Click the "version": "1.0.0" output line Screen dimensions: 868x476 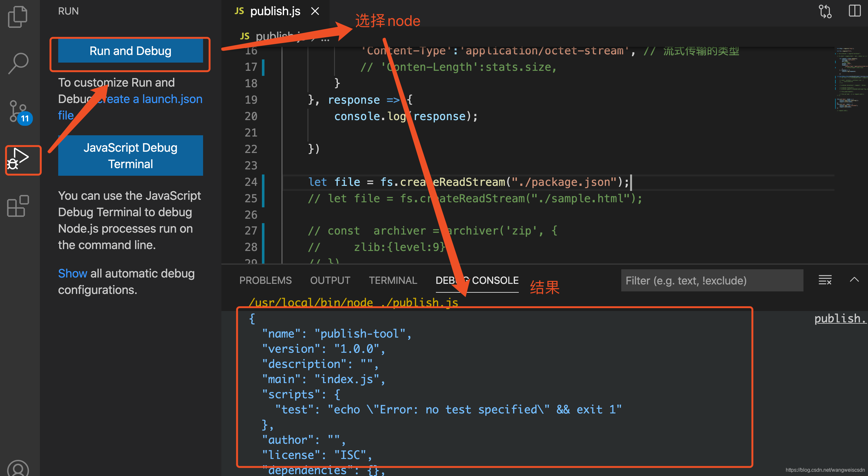(324, 349)
